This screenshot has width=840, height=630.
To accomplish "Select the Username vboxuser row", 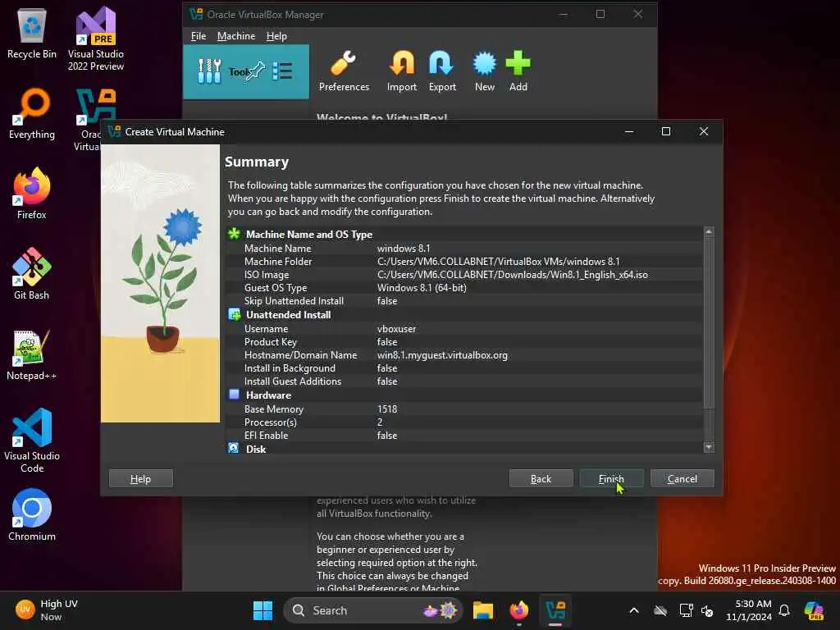I will pyautogui.click(x=464, y=328).
